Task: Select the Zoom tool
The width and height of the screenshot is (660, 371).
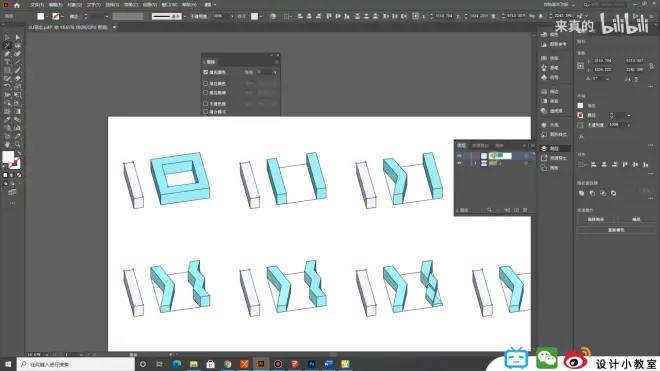Action: [18, 144]
